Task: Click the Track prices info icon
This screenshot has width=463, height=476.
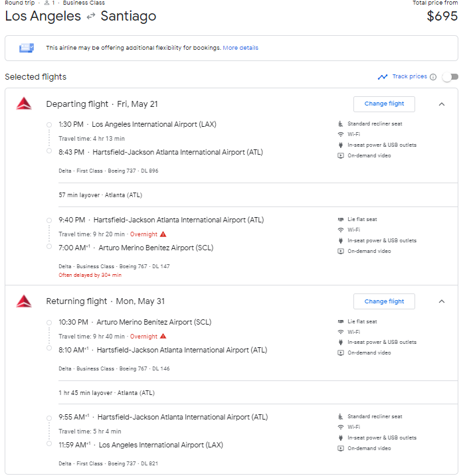Action: pos(433,77)
